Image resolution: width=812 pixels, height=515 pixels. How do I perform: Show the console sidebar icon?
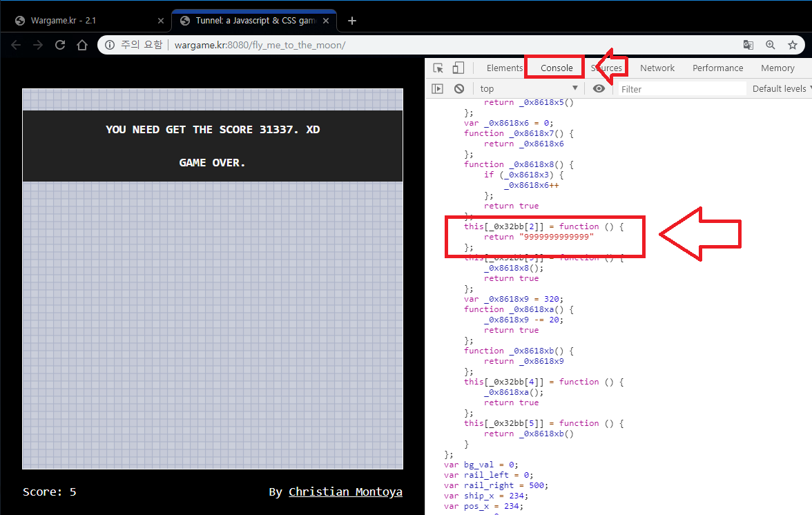[438, 88]
